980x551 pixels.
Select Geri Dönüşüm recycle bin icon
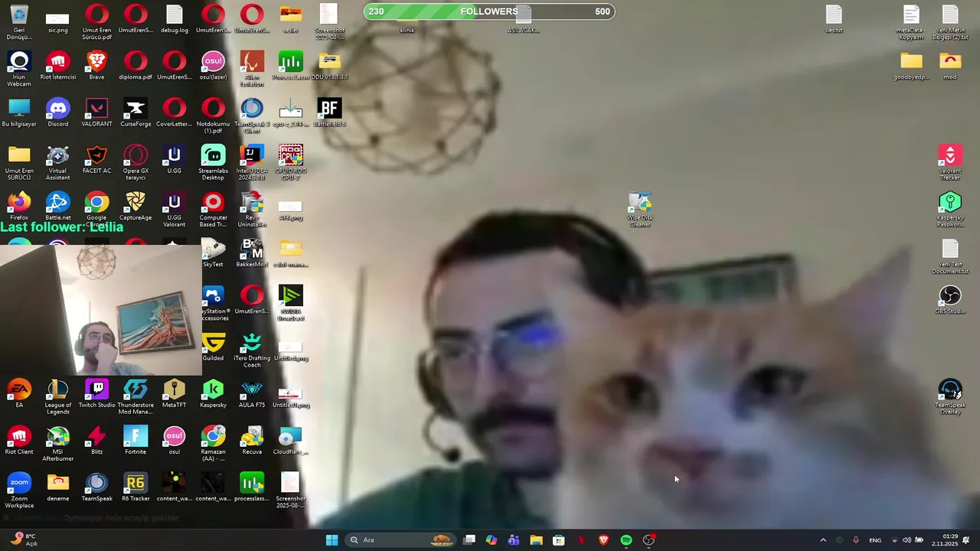pyautogui.click(x=19, y=23)
